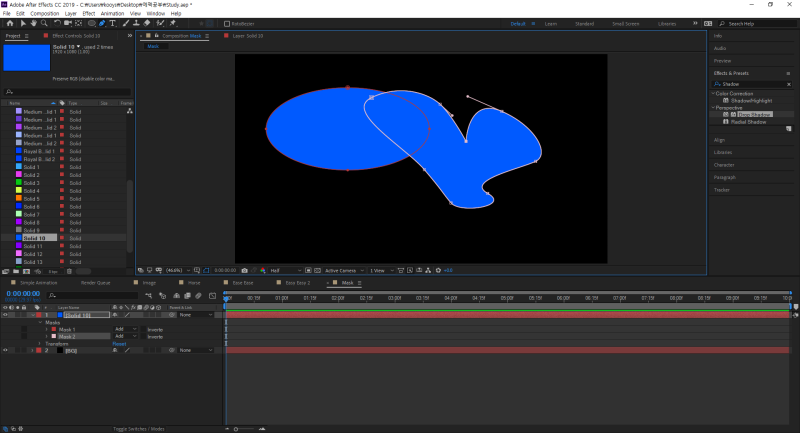Switch to the Learn workspace
The image size is (800, 433).
(x=551, y=23)
